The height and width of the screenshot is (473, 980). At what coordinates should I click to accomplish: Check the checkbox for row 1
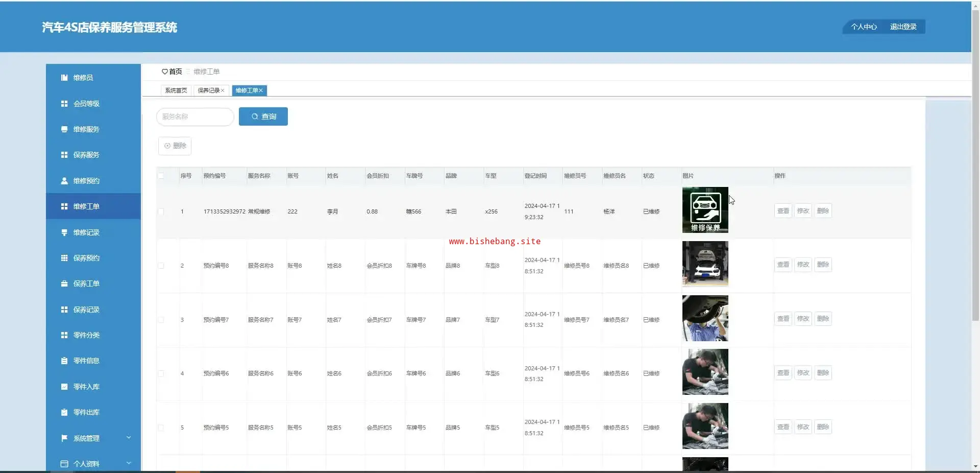[161, 211]
